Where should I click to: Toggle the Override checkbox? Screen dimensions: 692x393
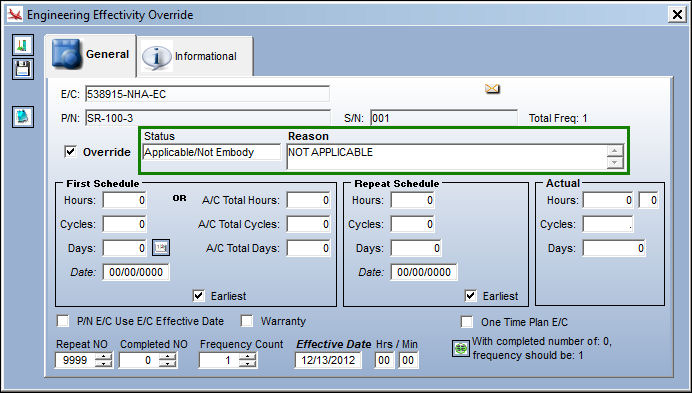point(70,152)
